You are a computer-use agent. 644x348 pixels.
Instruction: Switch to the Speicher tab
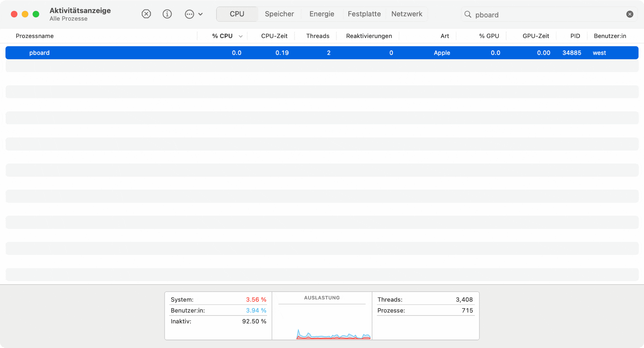279,14
